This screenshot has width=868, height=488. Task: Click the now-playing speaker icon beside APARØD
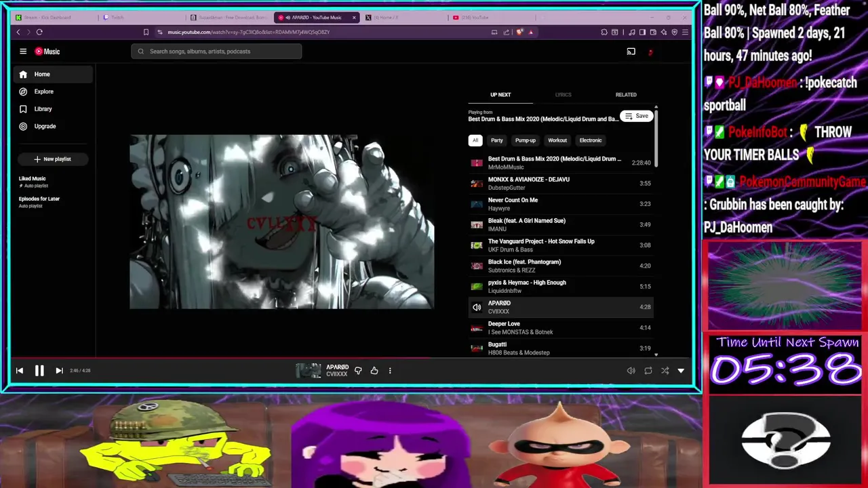(477, 307)
